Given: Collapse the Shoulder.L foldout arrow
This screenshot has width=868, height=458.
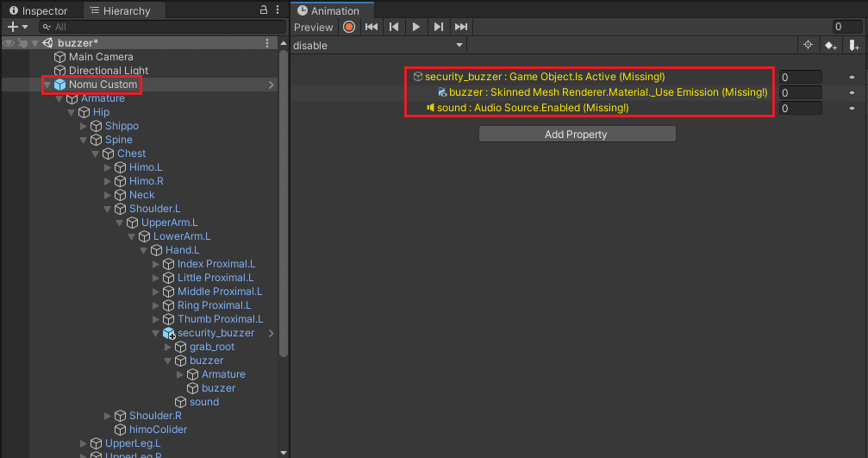Looking at the screenshot, I should (x=108, y=209).
